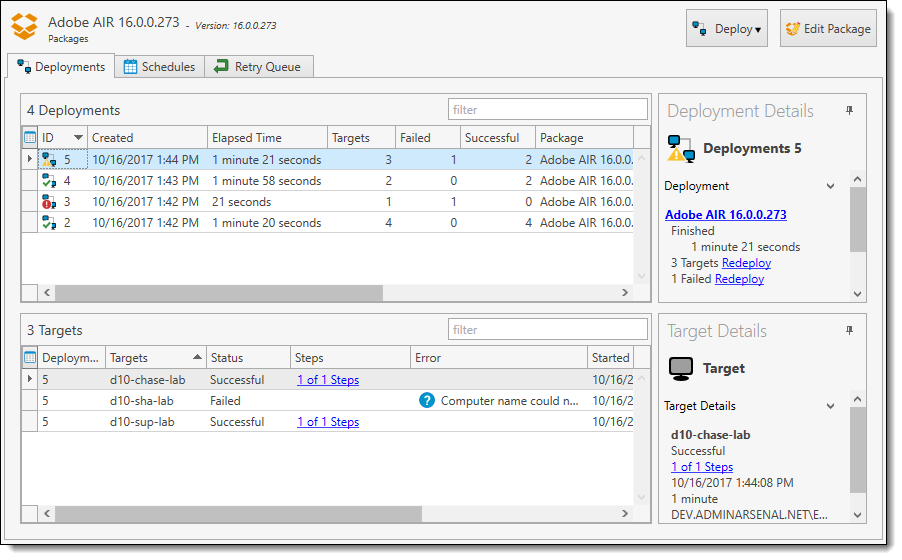Expand deployment 5 row indicator arrow
Image resolution: width=902 pixels, height=560 pixels.
[x=29, y=159]
